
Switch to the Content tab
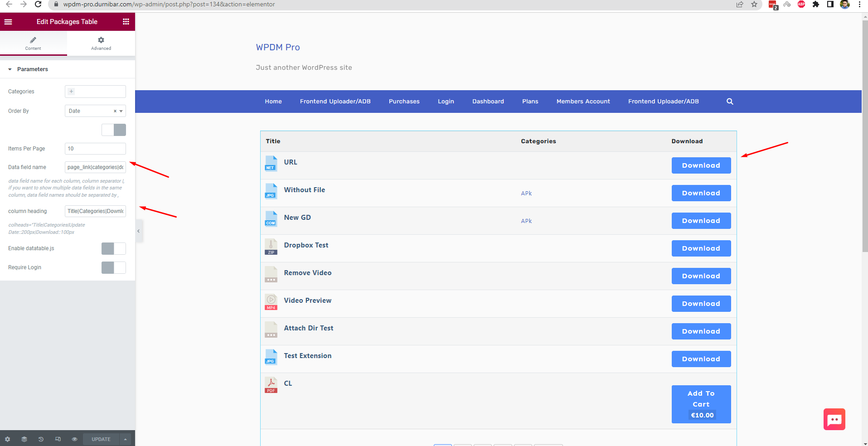33,44
